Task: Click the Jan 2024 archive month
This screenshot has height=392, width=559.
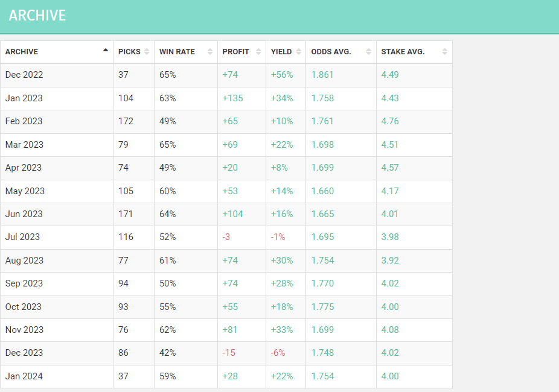Action: [x=24, y=376]
